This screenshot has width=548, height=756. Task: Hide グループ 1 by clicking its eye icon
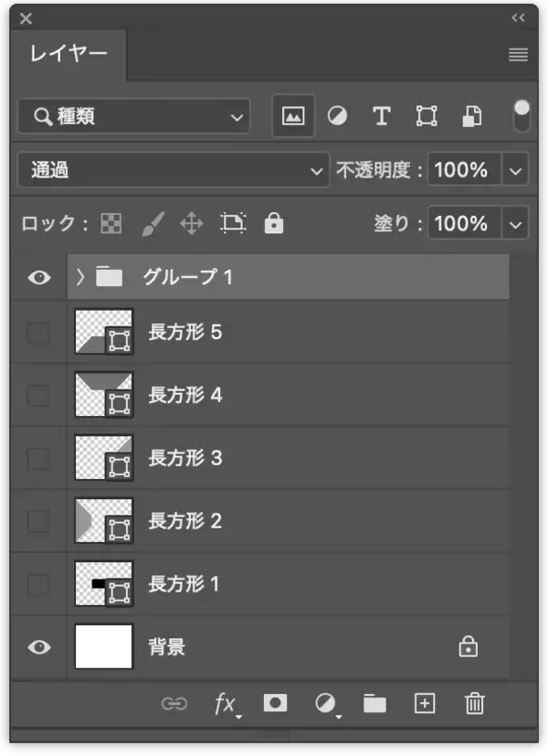pyautogui.click(x=37, y=275)
